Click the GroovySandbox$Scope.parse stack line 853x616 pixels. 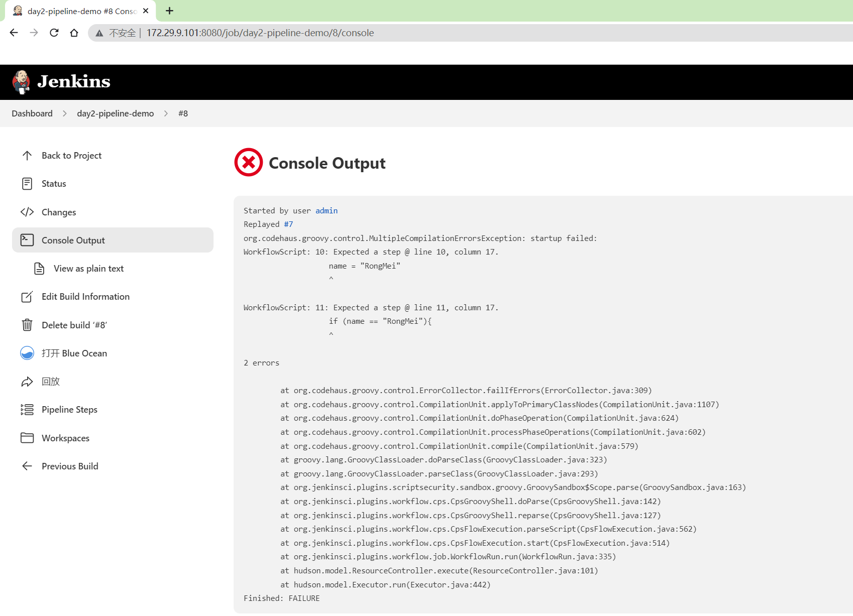(513, 487)
